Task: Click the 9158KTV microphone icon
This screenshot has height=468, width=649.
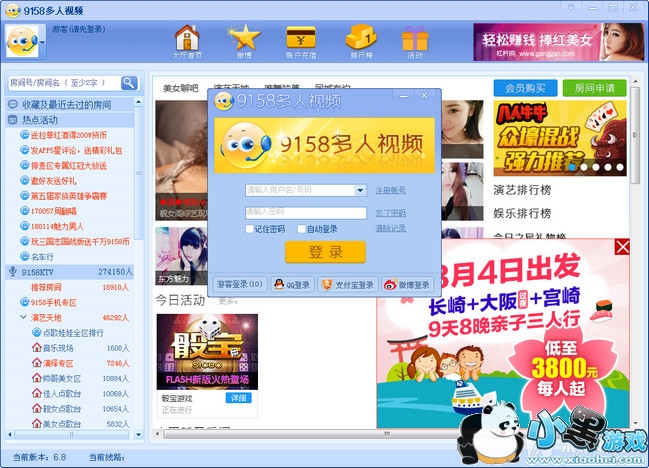Action: click(13, 271)
